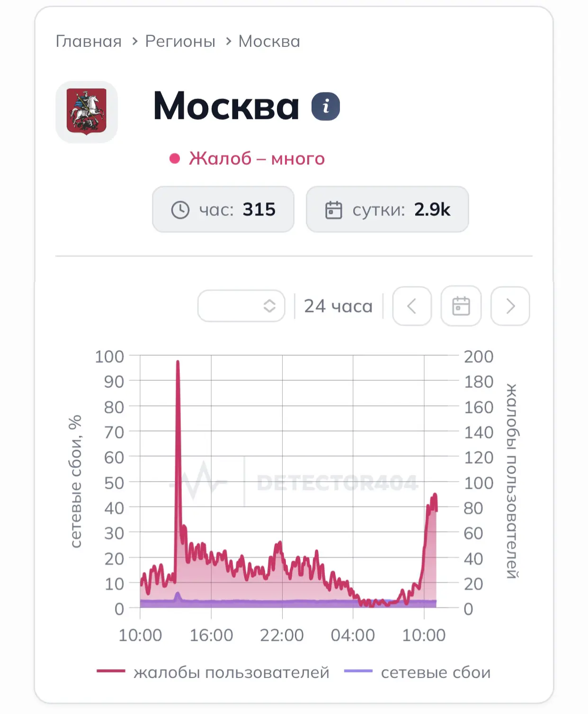Click the 24 часа period label
Image resolution: width=588 pixels, height=714 pixels.
[x=338, y=306]
